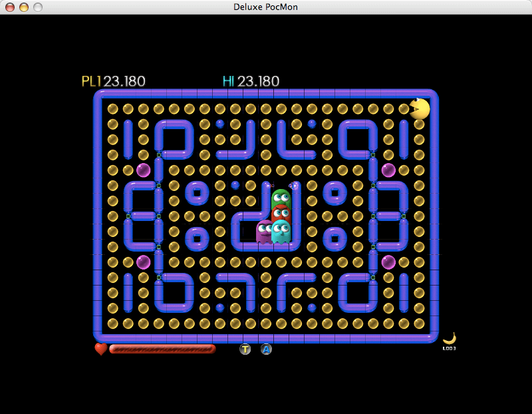
Task: Zoom the Deluxe PocMon window
Action: (x=38, y=7)
